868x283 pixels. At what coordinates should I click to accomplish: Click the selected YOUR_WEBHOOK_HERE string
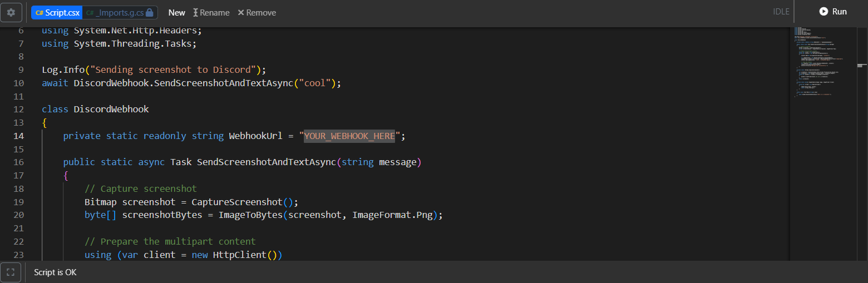[x=349, y=136]
